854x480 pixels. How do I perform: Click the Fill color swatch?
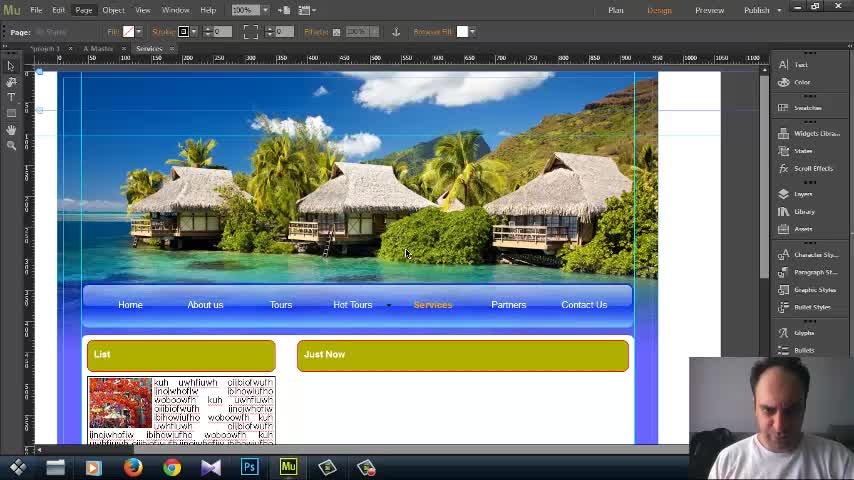(129, 32)
